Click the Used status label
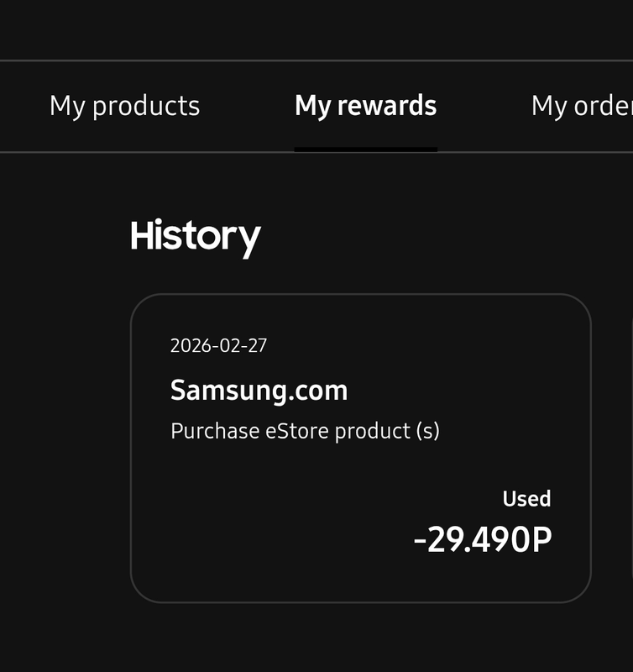This screenshot has width=633, height=672. pyautogui.click(x=526, y=499)
